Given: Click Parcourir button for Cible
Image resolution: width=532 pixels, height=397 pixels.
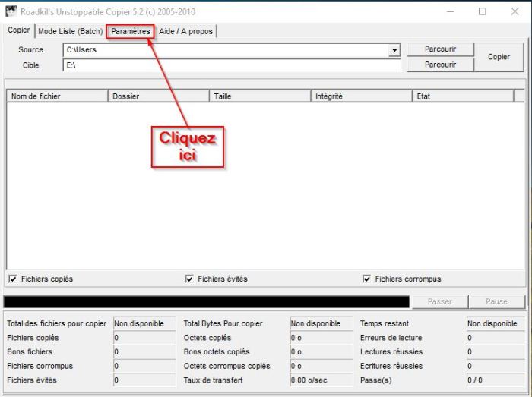Looking at the screenshot, I should (440, 65).
